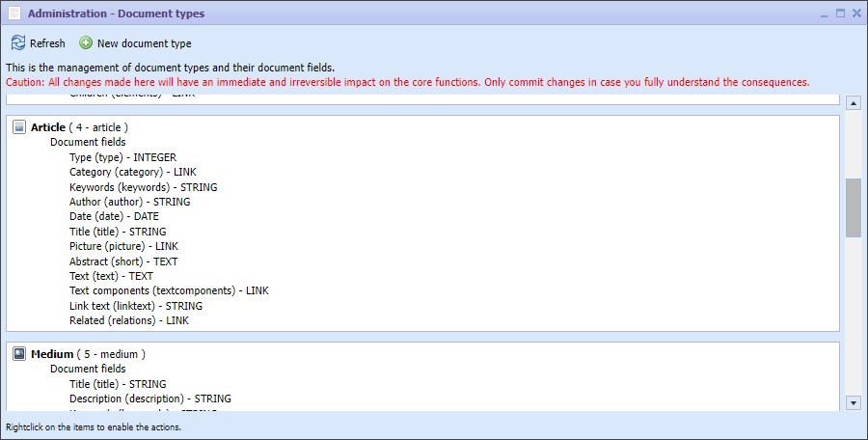Select Keywords (keywords) - STRING field
Screen dimensions: 868x440
tap(143, 187)
